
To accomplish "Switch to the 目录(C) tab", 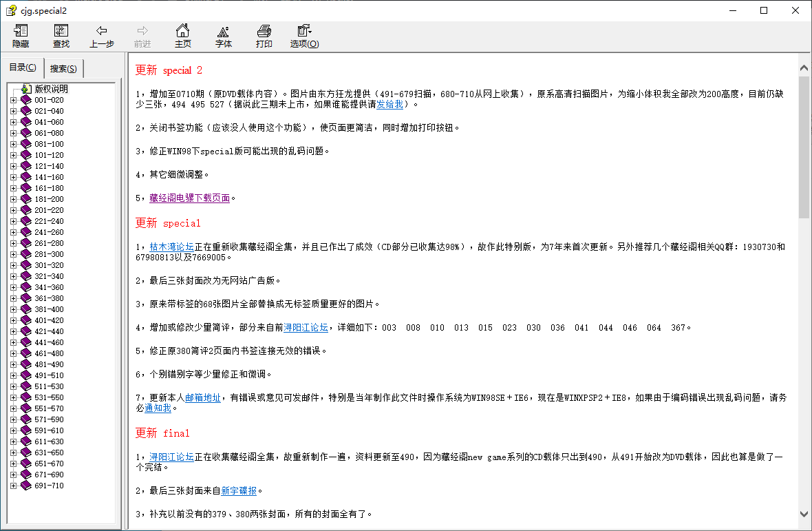I will point(23,67).
